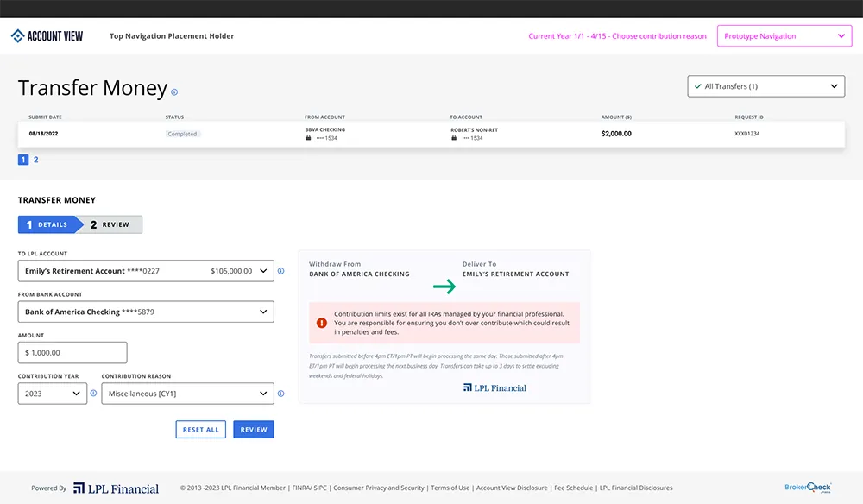This screenshot has height=504, width=863.
Task: Open the Terms of Use link
Action: [450, 488]
